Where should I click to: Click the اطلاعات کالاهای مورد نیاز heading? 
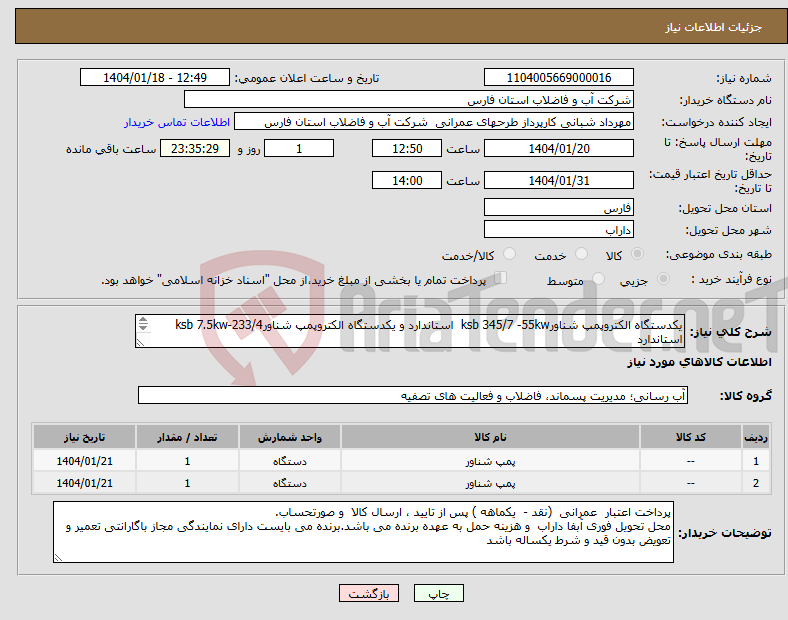click(699, 362)
